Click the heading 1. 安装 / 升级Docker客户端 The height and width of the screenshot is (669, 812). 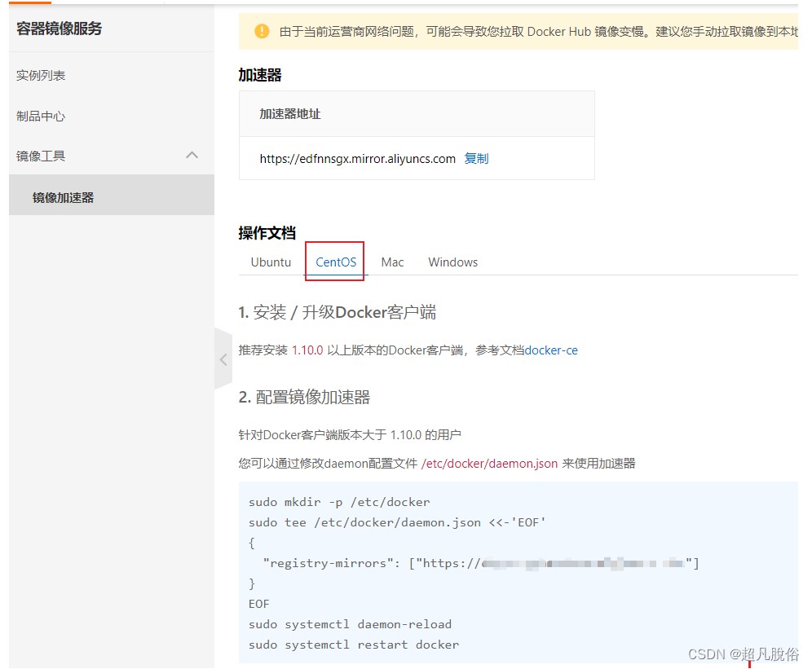tap(338, 312)
